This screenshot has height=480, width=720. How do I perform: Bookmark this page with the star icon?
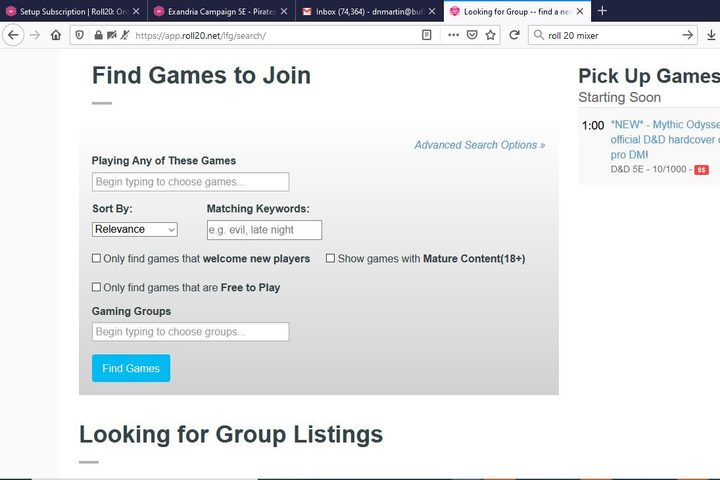click(490, 35)
